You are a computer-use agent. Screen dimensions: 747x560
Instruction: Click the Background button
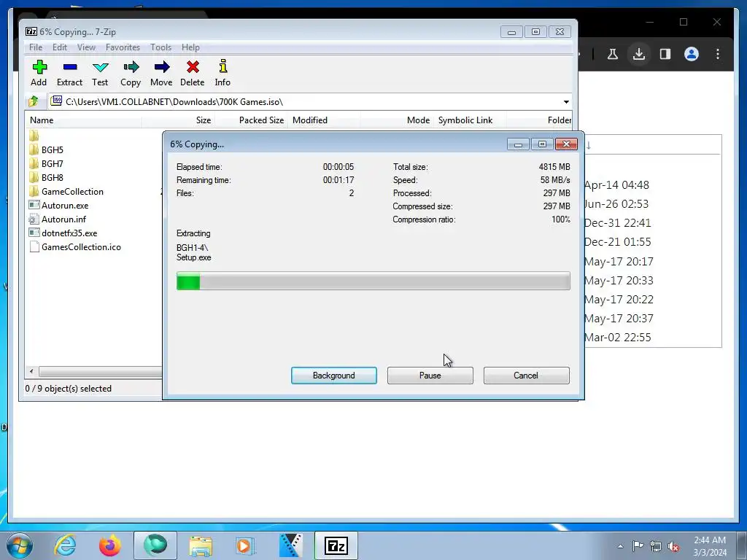(x=334, y=376)
